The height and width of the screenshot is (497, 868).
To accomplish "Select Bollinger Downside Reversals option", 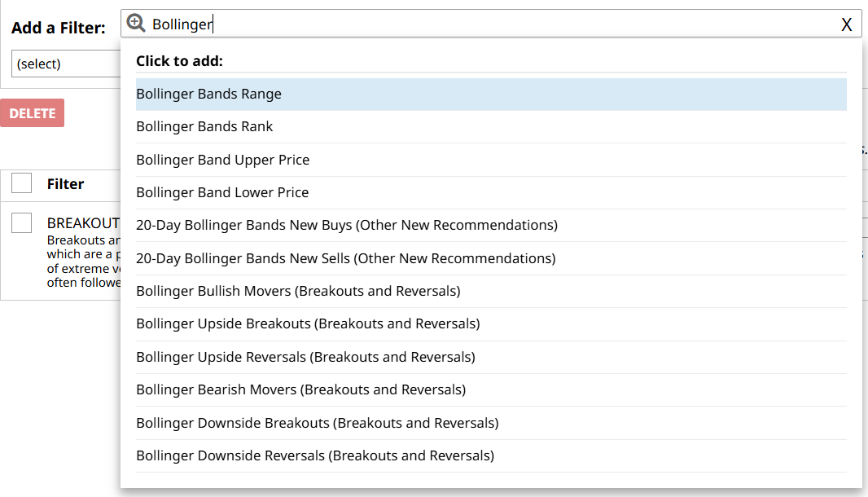I will click(314, 455).
